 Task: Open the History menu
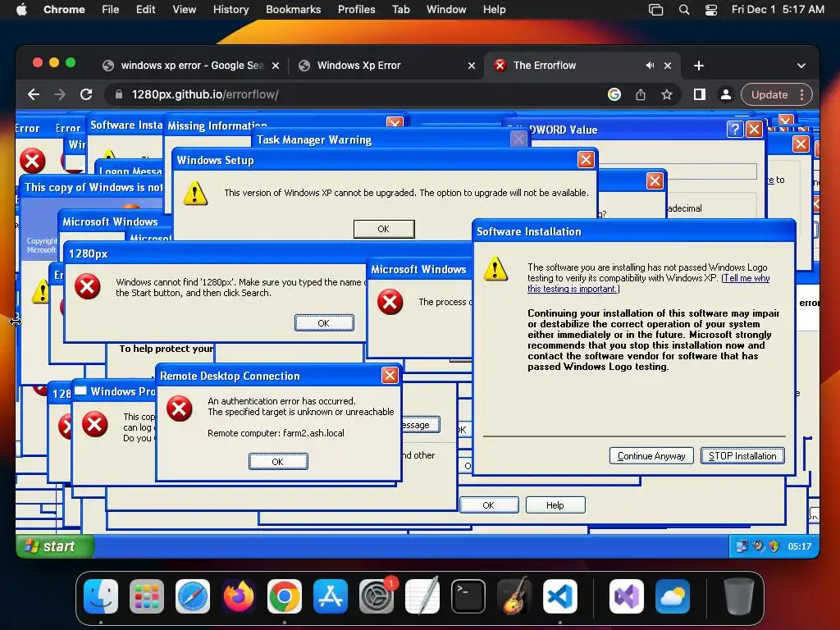[x=231, y=10]
